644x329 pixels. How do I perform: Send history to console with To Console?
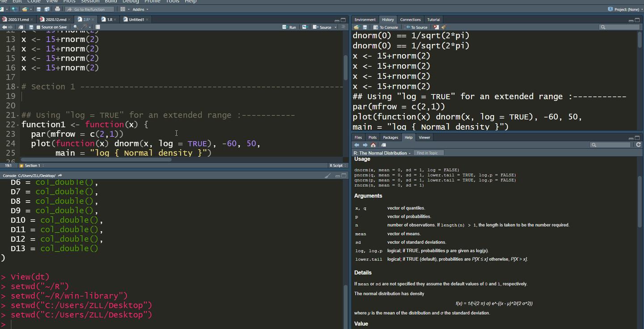point(386,27)
